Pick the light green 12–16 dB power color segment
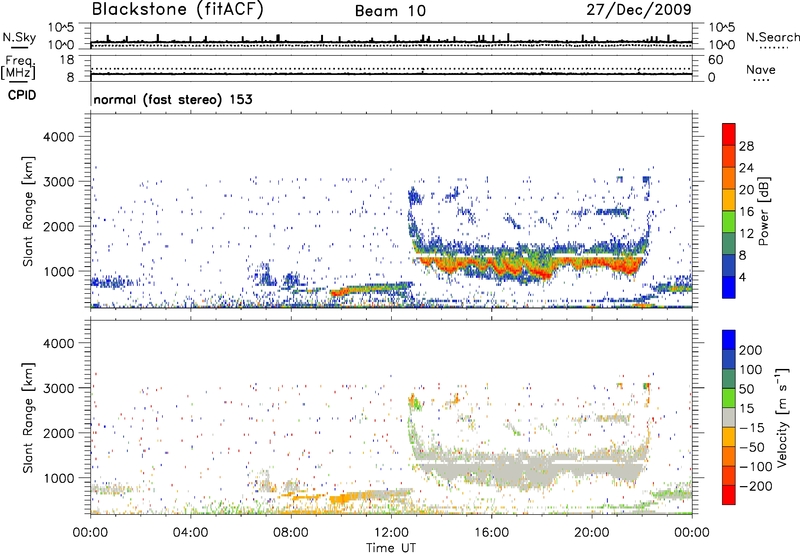The image size is (800, 554). [729, 222]
